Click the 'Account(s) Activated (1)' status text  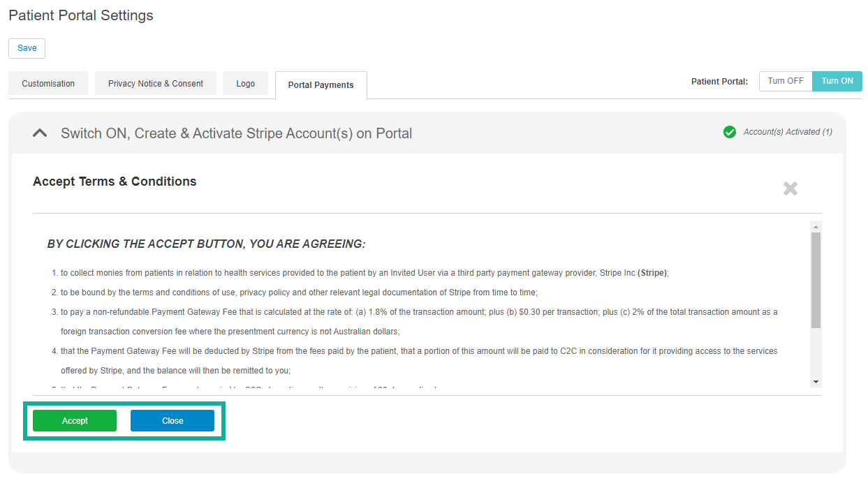pos(788,132)
